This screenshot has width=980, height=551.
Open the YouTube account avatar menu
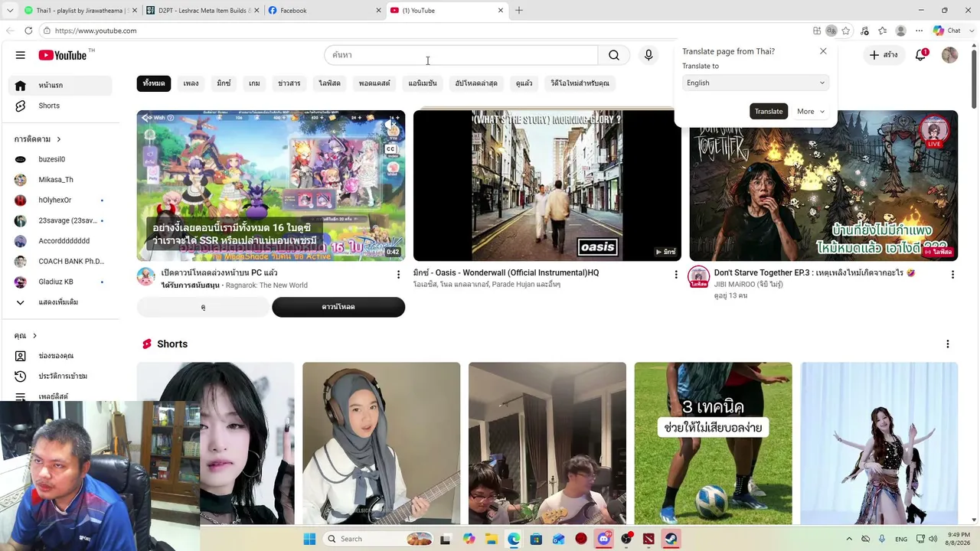tap(949, 55)
